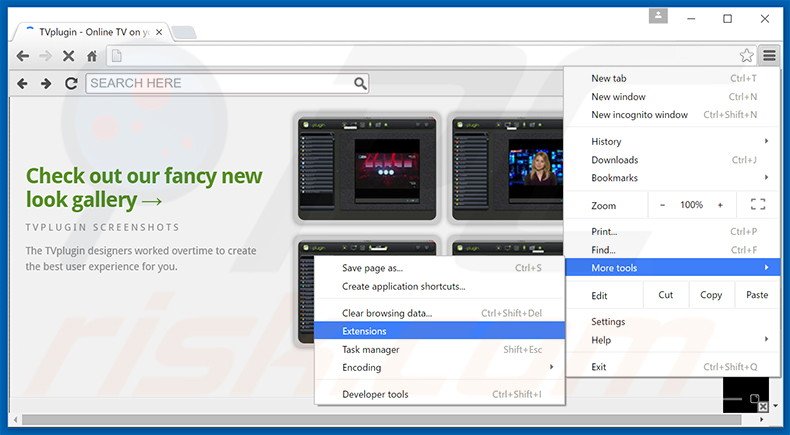The height and width of the screenshot is (435, 790).
Task: Go to the home page
Action: pyautogui.click(x=92, y=56)
